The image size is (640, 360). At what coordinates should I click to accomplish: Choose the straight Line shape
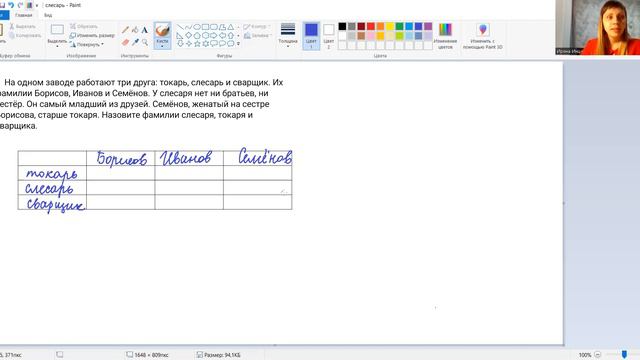(x=180, y=27)
